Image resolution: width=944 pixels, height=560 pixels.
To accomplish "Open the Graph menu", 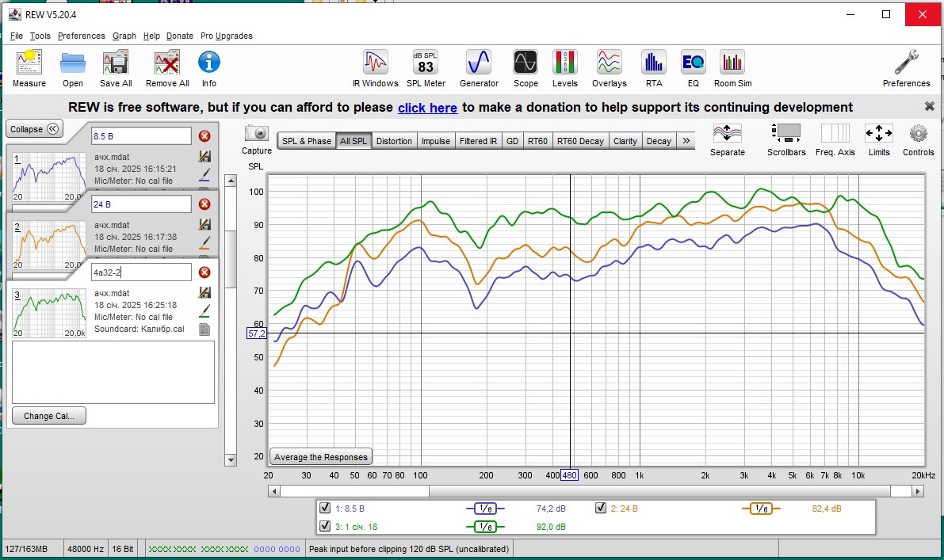I will 124,36.
